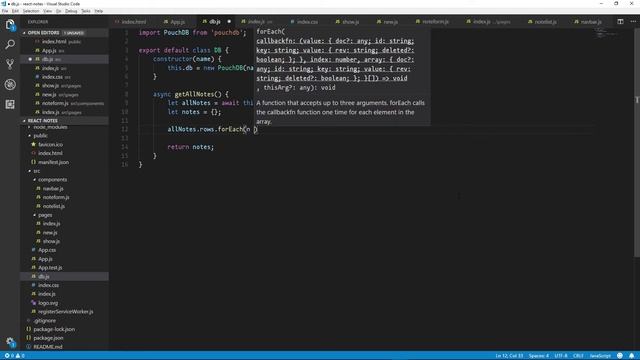Image resolution: width=640 pixels, height=360 pixels.
Task: Open the Selection menu
Action: point(31,11)
